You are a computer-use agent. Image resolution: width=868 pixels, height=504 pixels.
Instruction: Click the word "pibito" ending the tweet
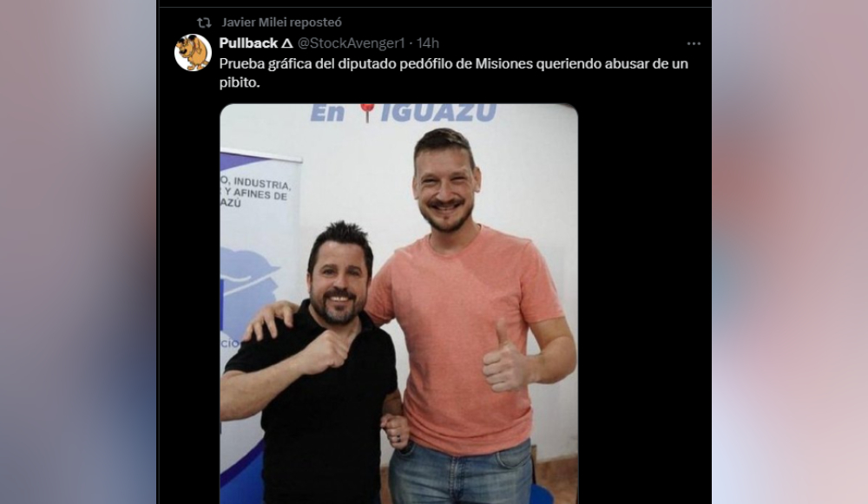tap(238, 82)
